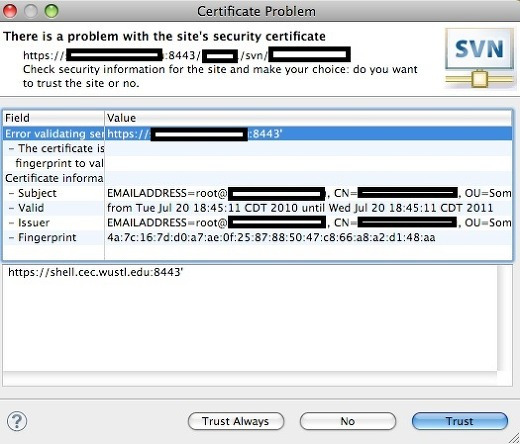This screenshot has height=444, width=520.
Task: Select the Valid field row
Action: [x=257, y=208]
